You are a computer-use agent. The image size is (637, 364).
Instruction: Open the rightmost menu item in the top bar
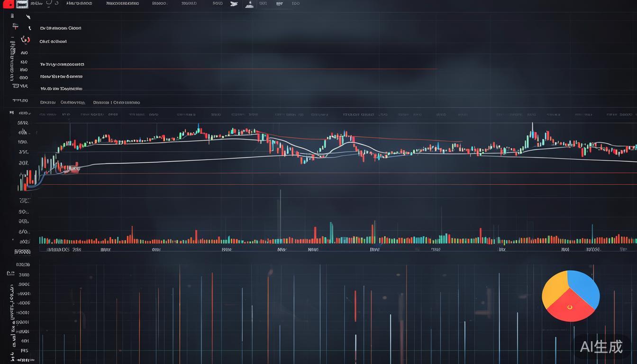(296, 3)
